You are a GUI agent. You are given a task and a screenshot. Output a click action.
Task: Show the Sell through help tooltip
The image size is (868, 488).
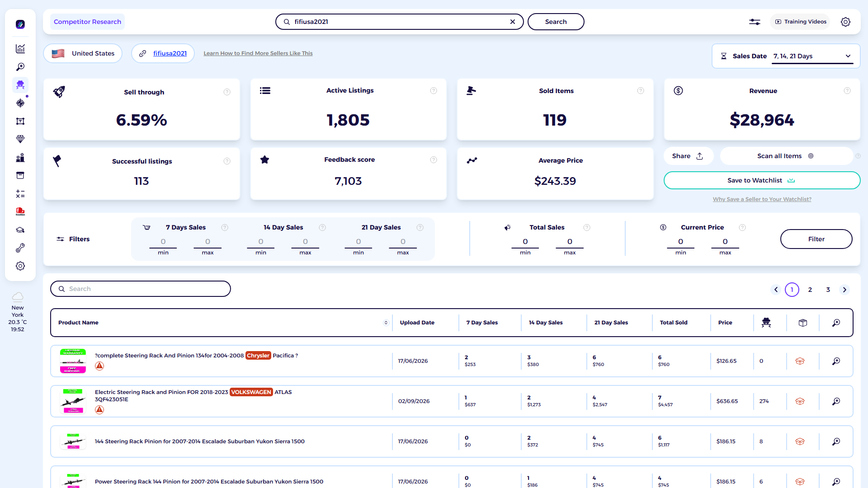pos(227,92)
